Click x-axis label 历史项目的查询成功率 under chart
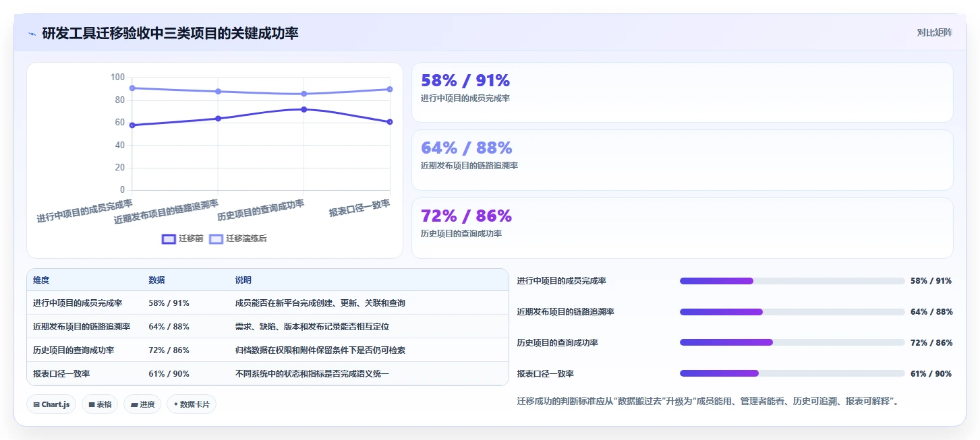 pyautogui.click(x=260, y=210)
